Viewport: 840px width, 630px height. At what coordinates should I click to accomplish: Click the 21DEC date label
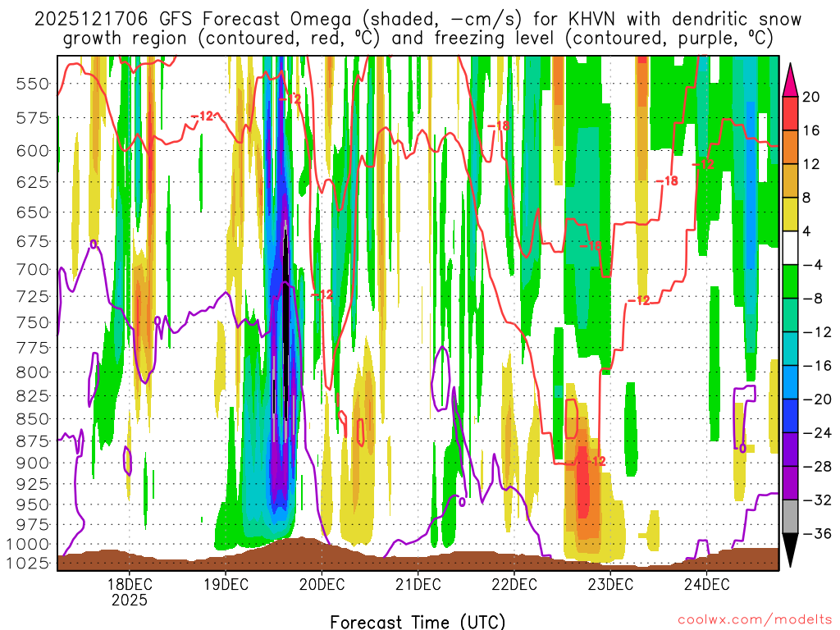(x=418, y=584)
